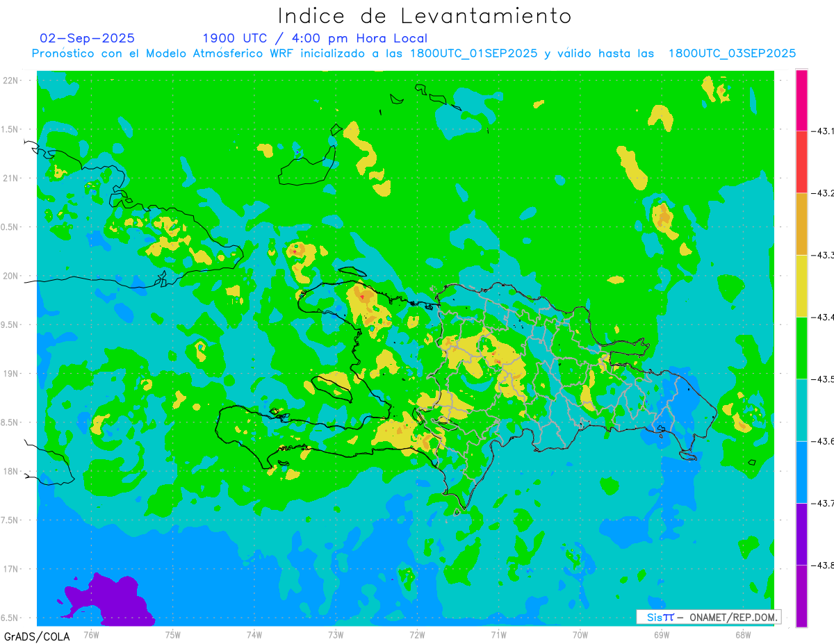Pick the red legend swatch between -43.1 and -43.2
The width and height of the screenshot is (834, 644).
[801, 162]
